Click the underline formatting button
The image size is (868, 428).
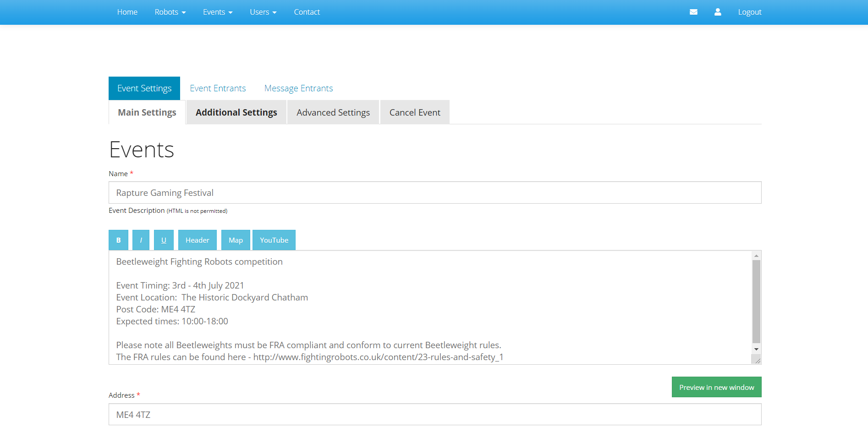click(164, 240)
